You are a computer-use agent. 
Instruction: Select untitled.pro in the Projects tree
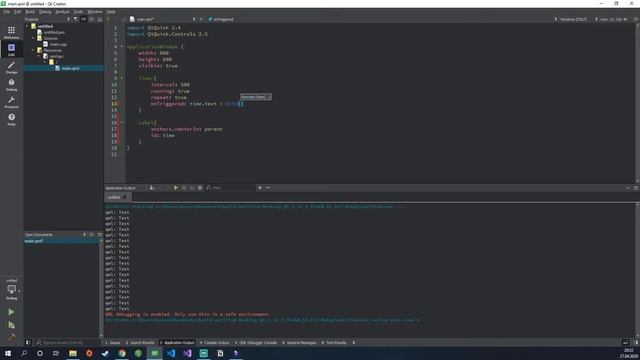coord(54,32)
